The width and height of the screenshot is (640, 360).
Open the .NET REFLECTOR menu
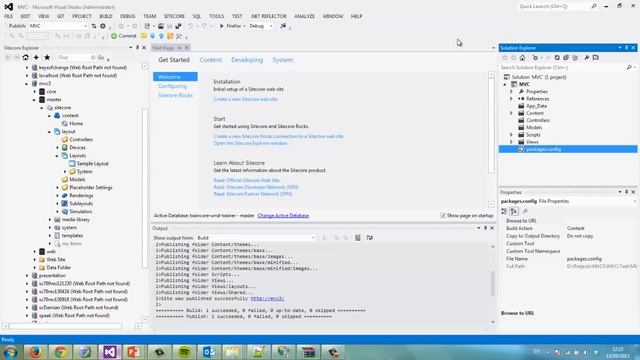[x=269, y=16]
